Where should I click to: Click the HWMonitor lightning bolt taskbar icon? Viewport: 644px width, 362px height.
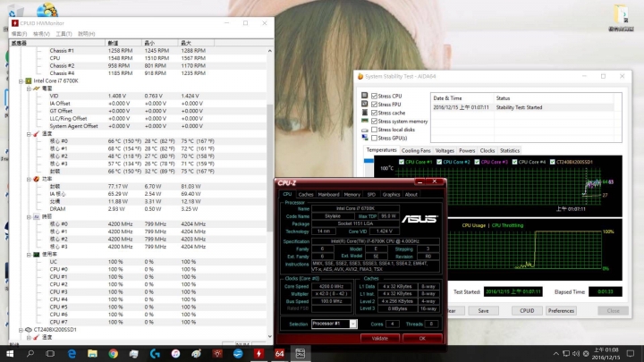point(258,353)
